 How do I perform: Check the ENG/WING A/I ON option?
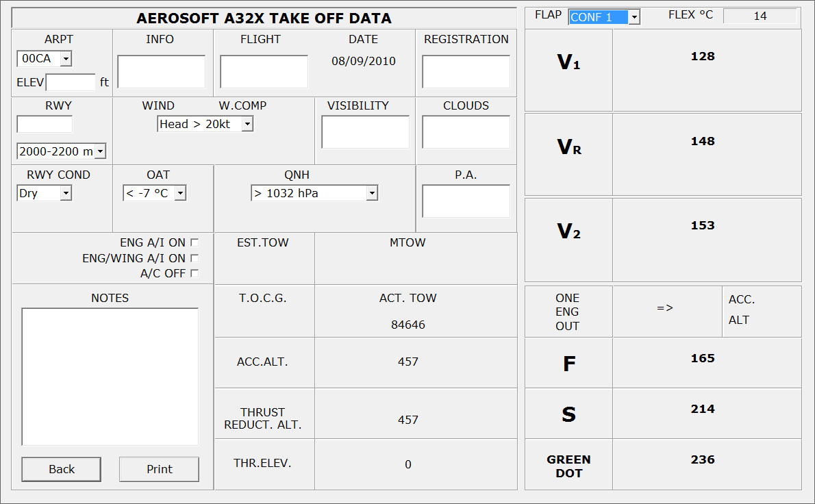coord(195,257)
